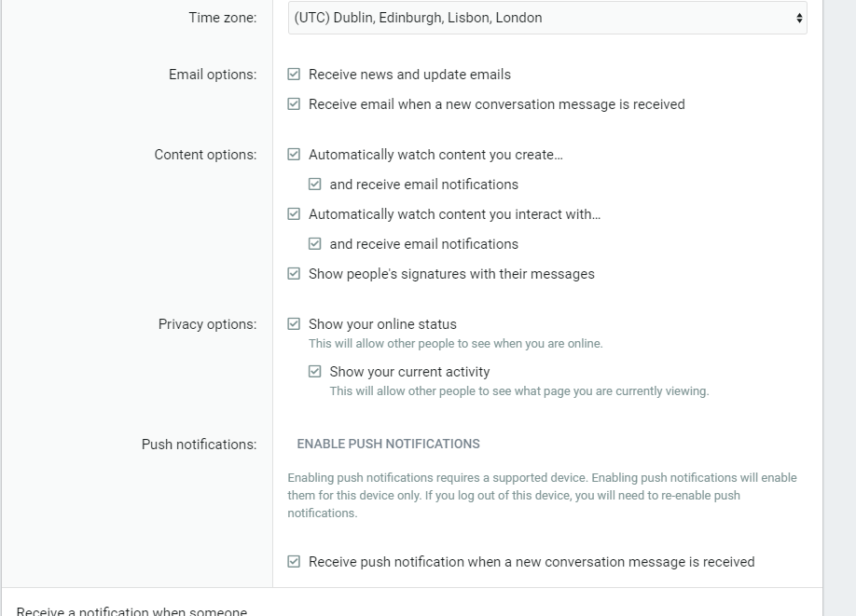Toggle Automatically watch content you interact with
Viewport: 856px width, 616px height.
(294, 214)
